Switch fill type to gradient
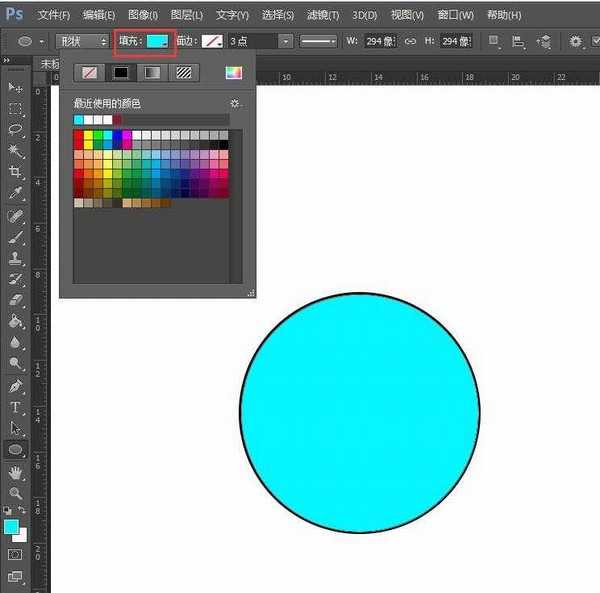 coord(152,72)
